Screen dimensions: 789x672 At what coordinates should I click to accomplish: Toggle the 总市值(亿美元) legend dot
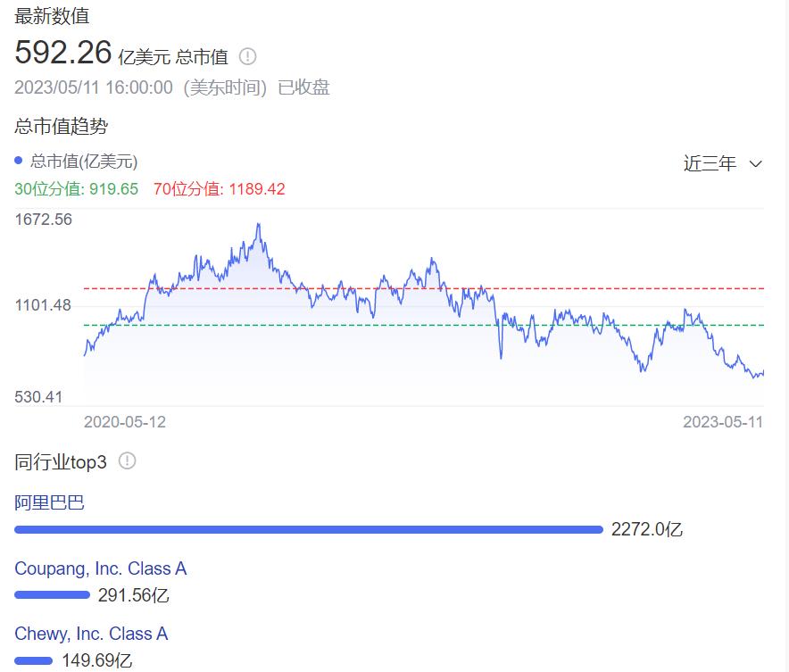coord(19,161)
